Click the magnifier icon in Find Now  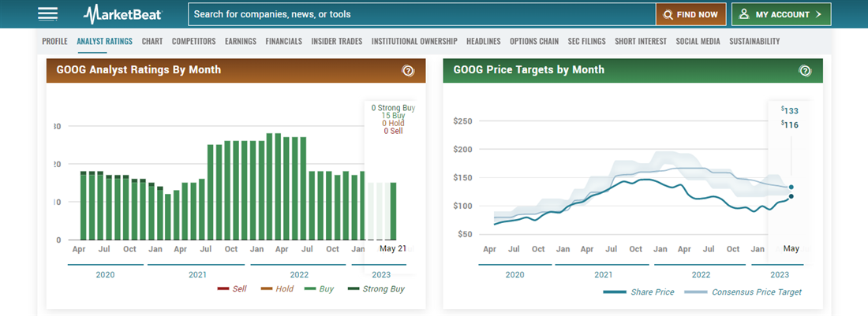pyautogui.click(x=668, y=14)
